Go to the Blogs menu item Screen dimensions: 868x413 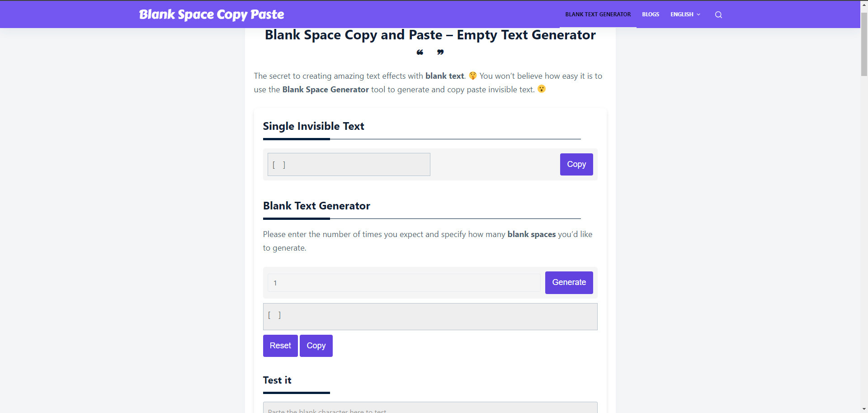coord(651,14)
